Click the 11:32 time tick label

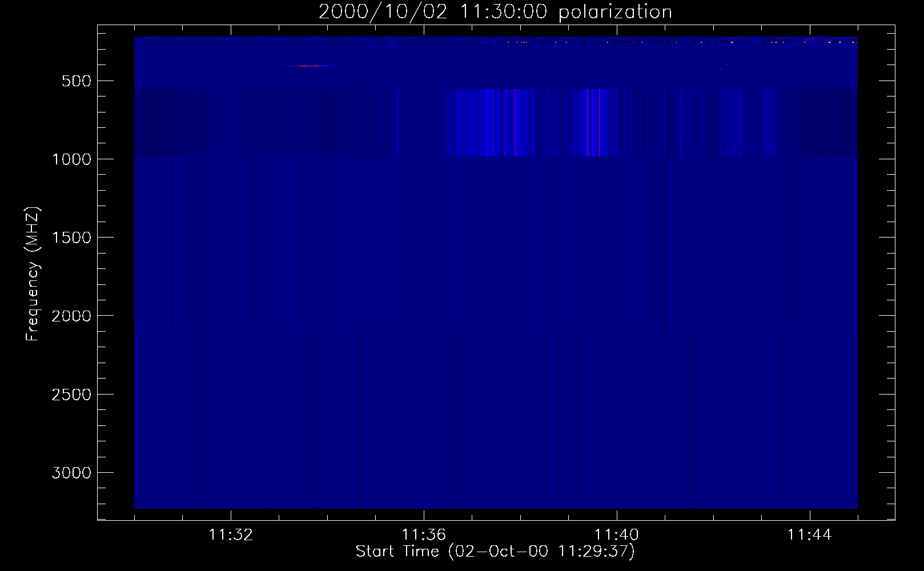[x=231, y=535]
